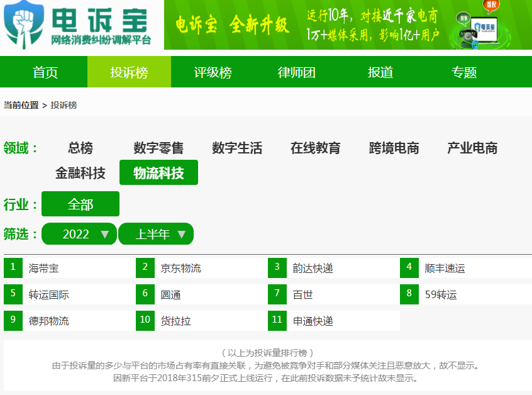Click the green rank badge 5

(x=13, y=294)
